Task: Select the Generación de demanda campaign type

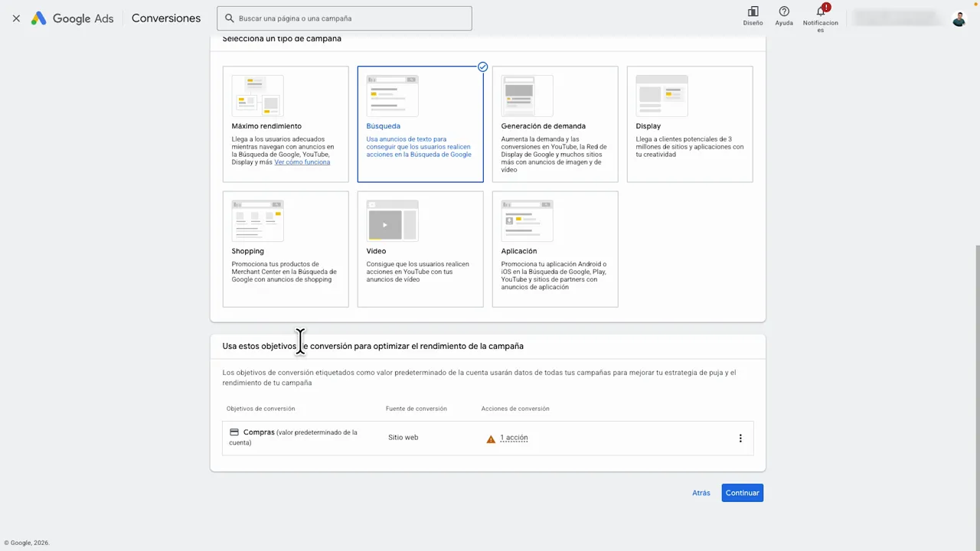Action: (555, 124)
